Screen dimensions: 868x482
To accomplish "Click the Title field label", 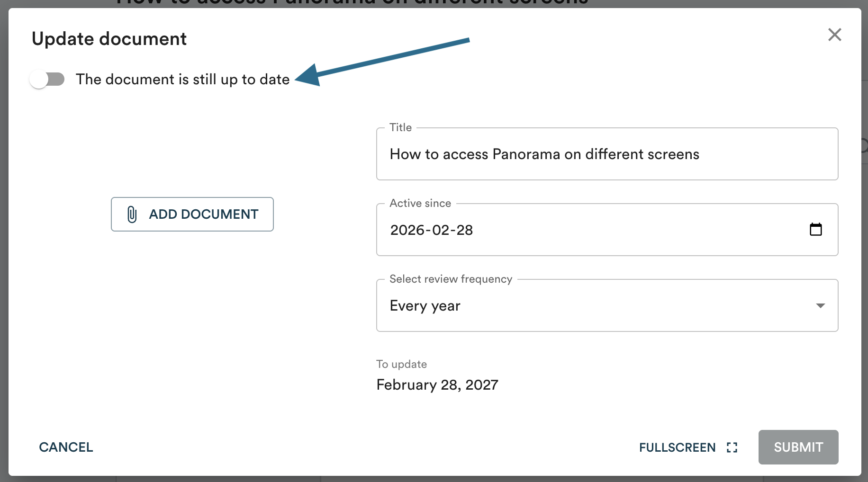I will click(400, 127).
